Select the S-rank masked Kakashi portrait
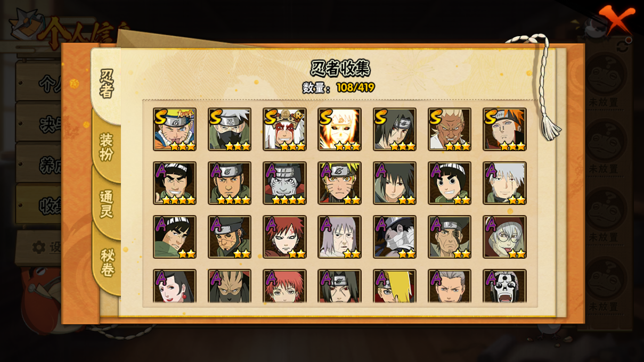The height and width of the screenshot is (362, 644). tap(230, 129)
